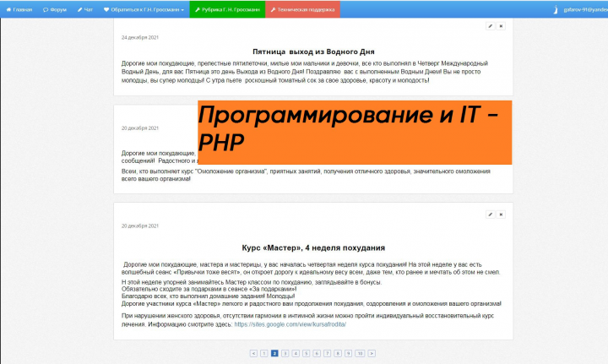Open the gafarov-91 user account link

585,9
